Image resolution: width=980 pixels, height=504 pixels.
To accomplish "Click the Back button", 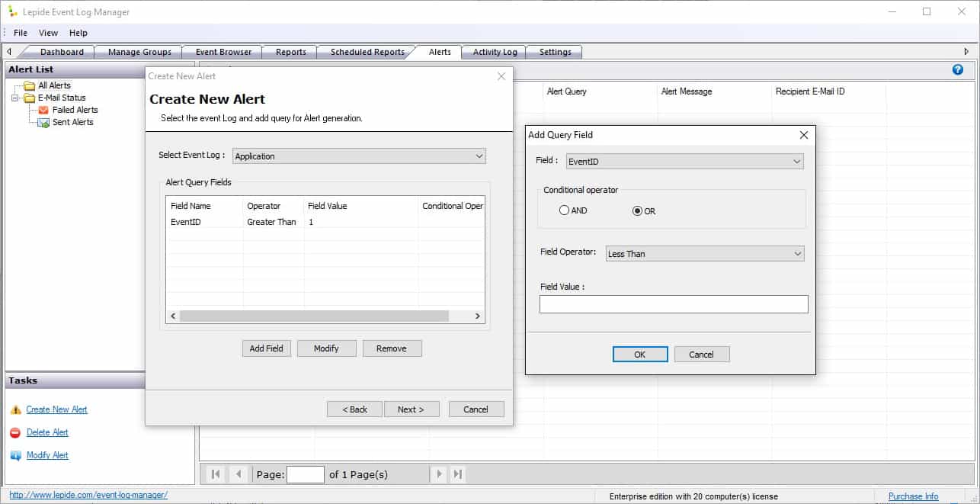I will (x=354, y=409).
